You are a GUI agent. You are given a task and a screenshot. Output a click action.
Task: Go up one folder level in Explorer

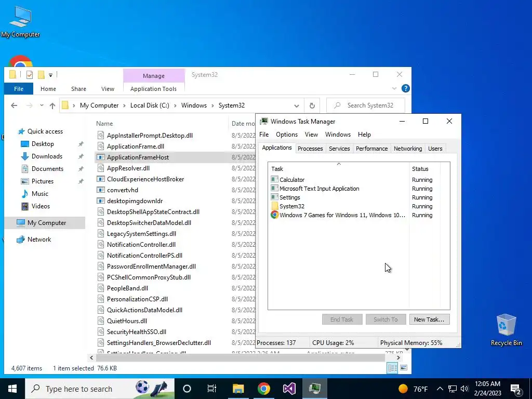click(x=52, y=105)
